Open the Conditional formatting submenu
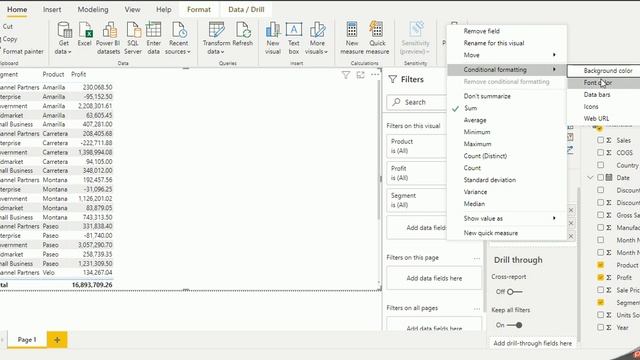The image size is (640, 360). pyautogui.click(x=506, y=70)
